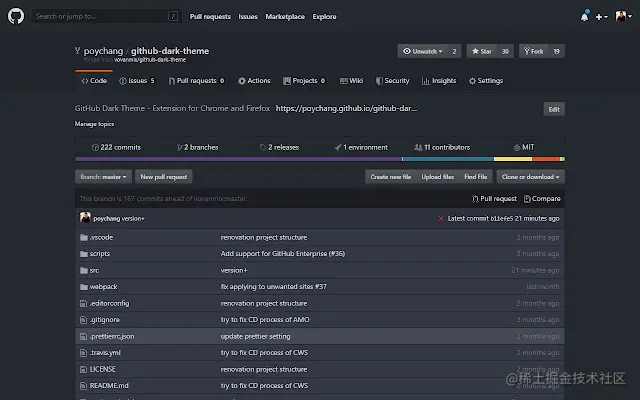View the 222 commits history
The image size is (640, 400).
coord(116,147)
